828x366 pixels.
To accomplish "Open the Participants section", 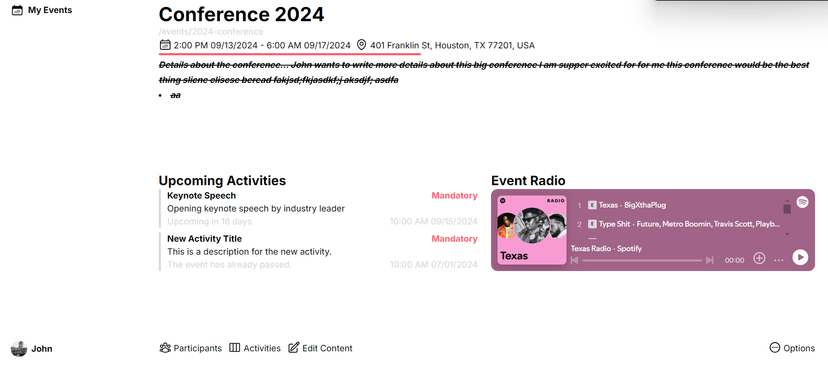I will tap(190, 348).
